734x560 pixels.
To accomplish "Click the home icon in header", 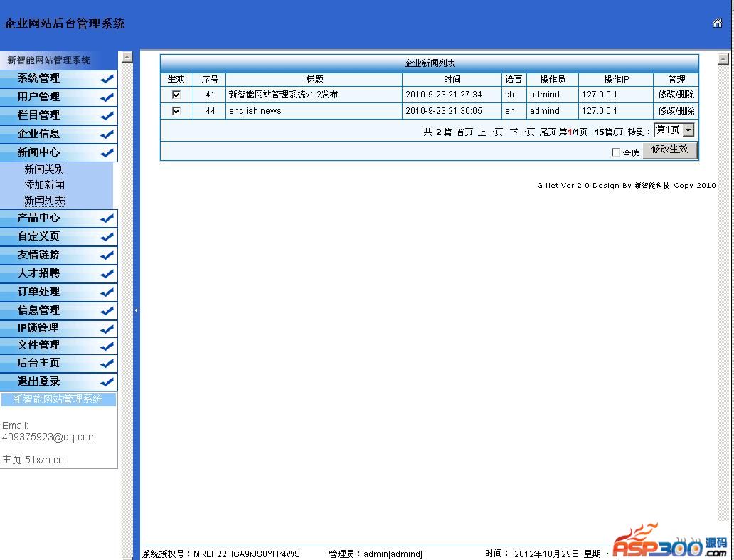I will pyautogui.click(x=717, y=23).
